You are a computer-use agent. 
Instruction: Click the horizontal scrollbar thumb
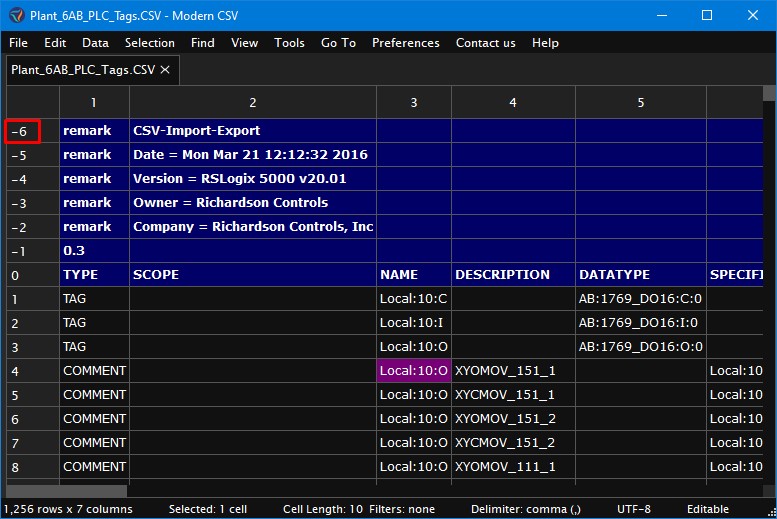coord(66,491)
